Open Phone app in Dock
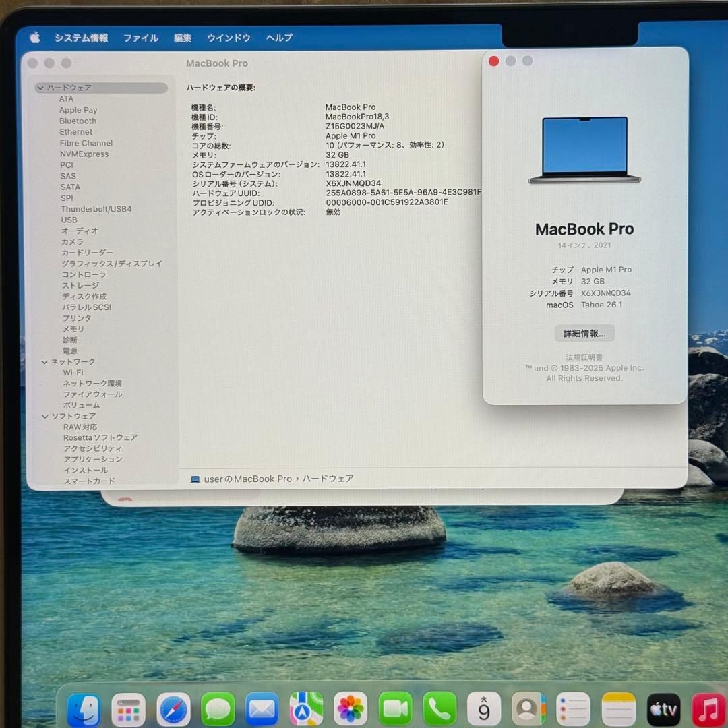 pyautogui.click(x=439, y=709)
